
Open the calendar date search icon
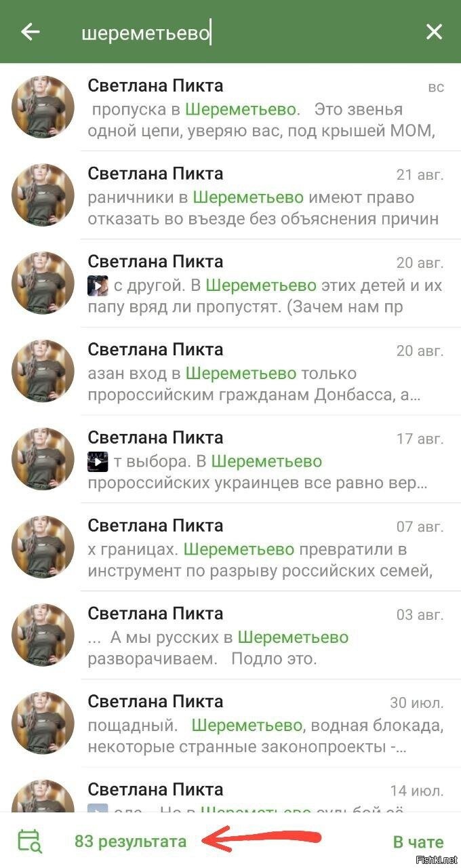coord(30,841)
